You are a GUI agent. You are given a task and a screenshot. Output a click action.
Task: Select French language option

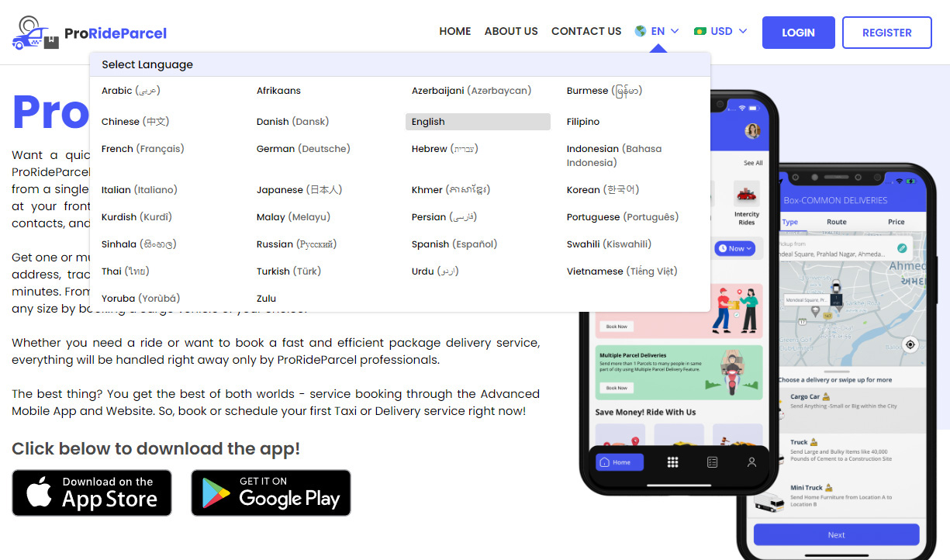pyautogui.click(x=143, y=149)
